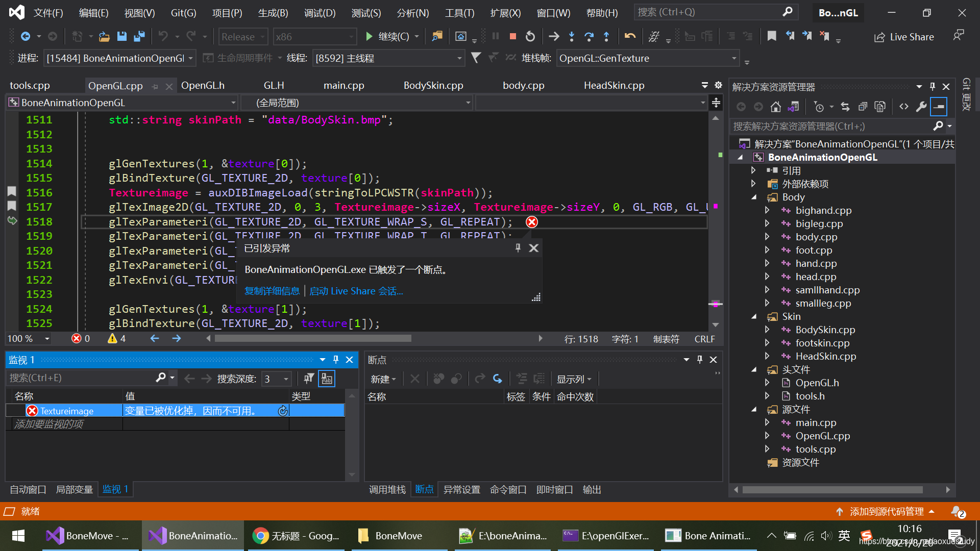Click the Continue debugging icon
The height and width of the screenshot is (551, 980).
click(x=370, y=36)
